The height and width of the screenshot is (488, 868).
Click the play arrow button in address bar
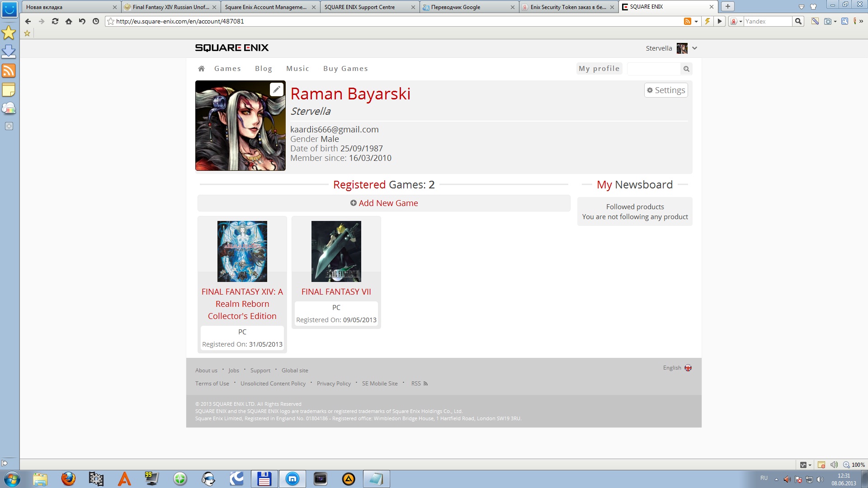[720, 21]
